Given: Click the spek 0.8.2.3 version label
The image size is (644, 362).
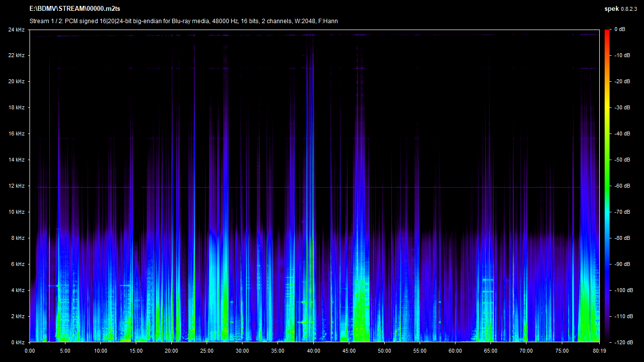Looking at the screenshot, I should pos(622,9).
